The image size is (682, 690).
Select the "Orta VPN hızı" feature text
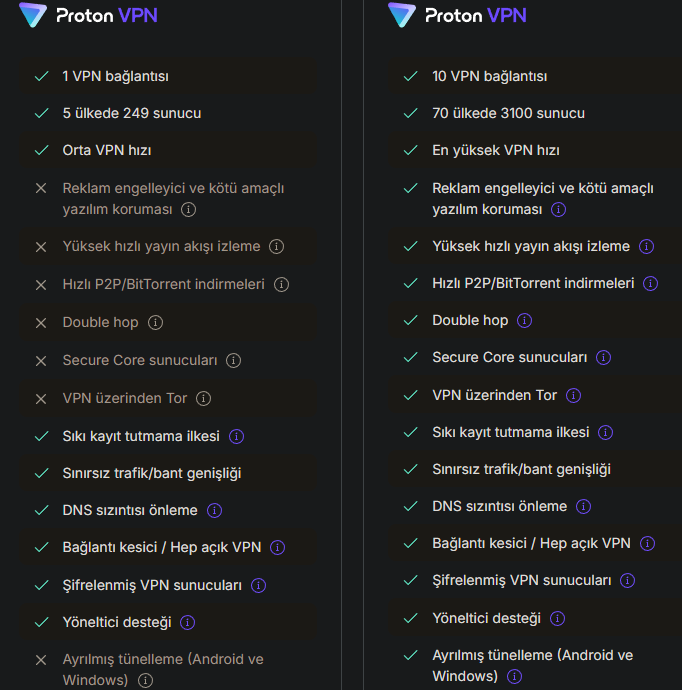pos(106,150)
